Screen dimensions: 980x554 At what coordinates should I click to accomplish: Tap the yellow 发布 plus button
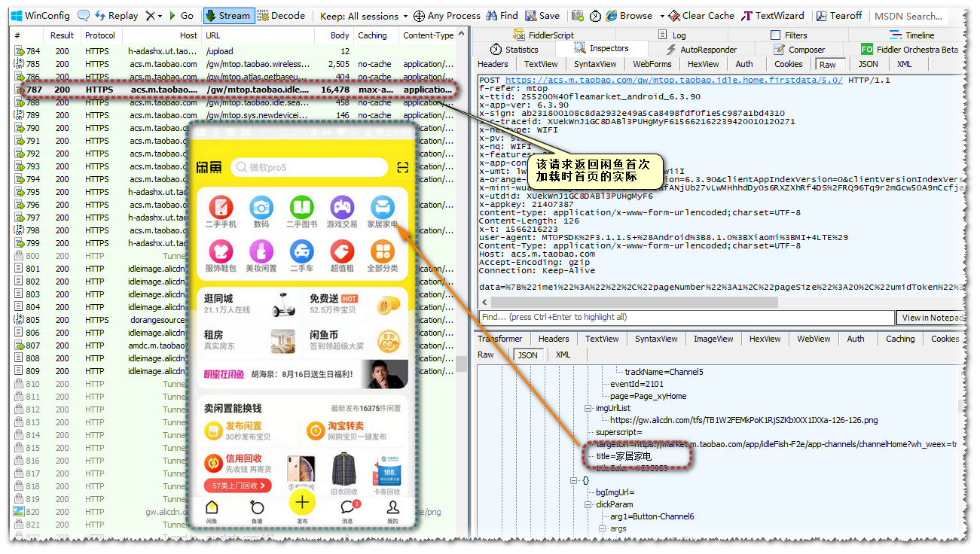point(302,503)
